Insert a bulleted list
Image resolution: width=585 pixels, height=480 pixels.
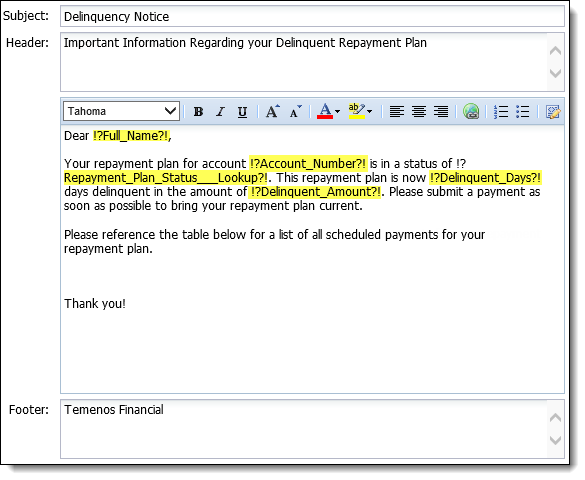click(x=523, y=112)
